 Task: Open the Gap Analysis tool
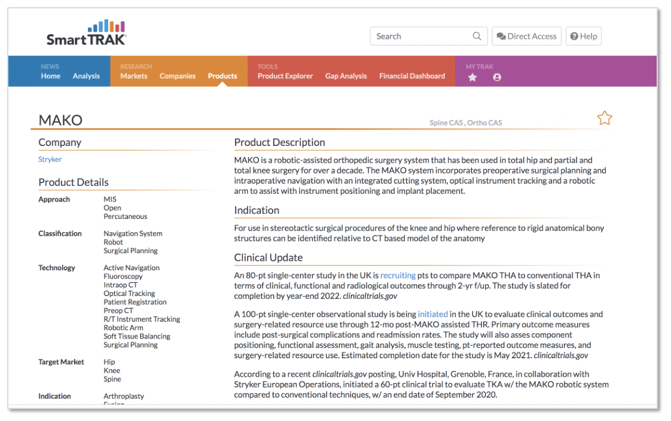point(346,76)
